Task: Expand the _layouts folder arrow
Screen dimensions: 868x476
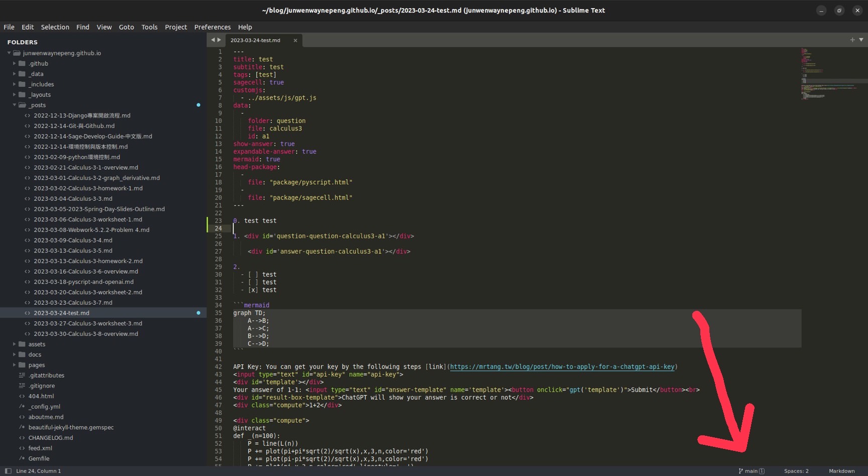Action: point(14,95)
